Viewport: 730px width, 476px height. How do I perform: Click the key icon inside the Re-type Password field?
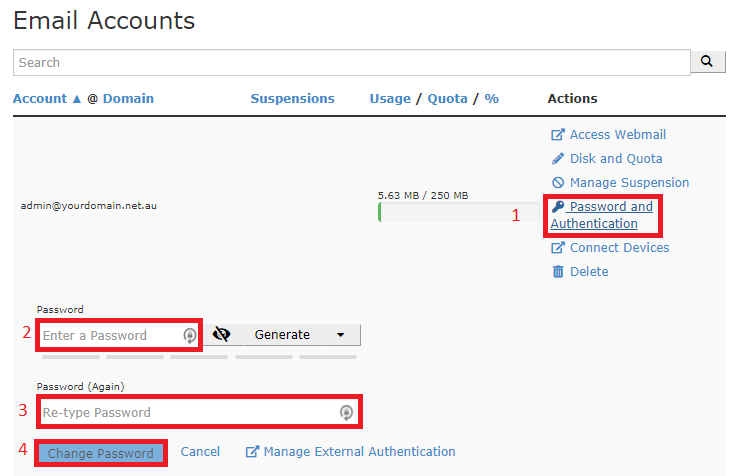(x=346, y=412)
